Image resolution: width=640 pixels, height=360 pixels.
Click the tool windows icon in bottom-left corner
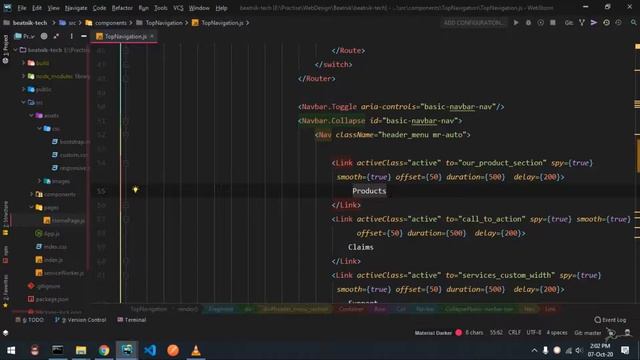coord(5,333)
